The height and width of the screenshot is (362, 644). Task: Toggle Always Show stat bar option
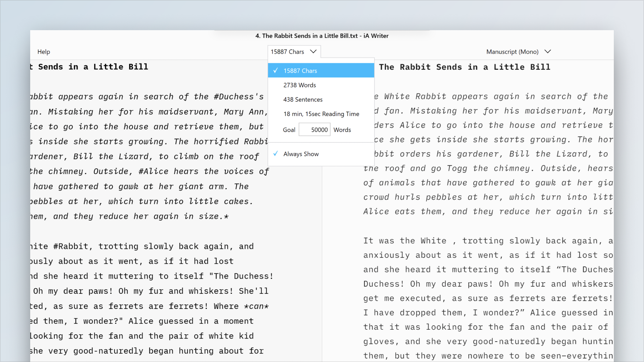[x=301, y=153]
